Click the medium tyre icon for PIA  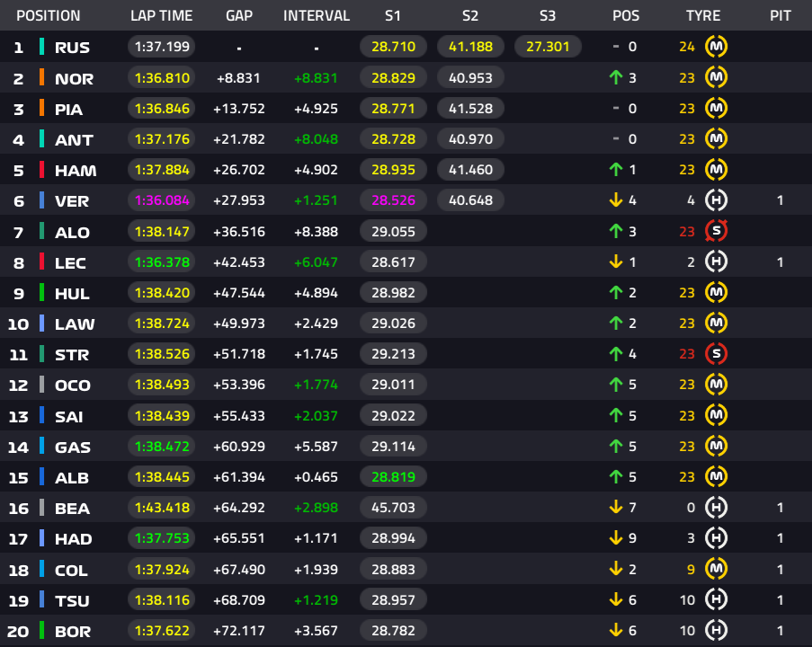tap(716, 108)
